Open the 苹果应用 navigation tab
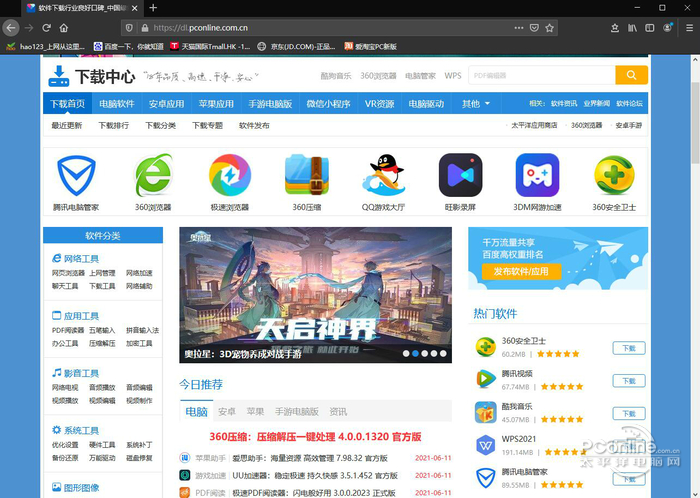Screen dimensions: 700x498 pyautogui.click(x=216, y=104)
